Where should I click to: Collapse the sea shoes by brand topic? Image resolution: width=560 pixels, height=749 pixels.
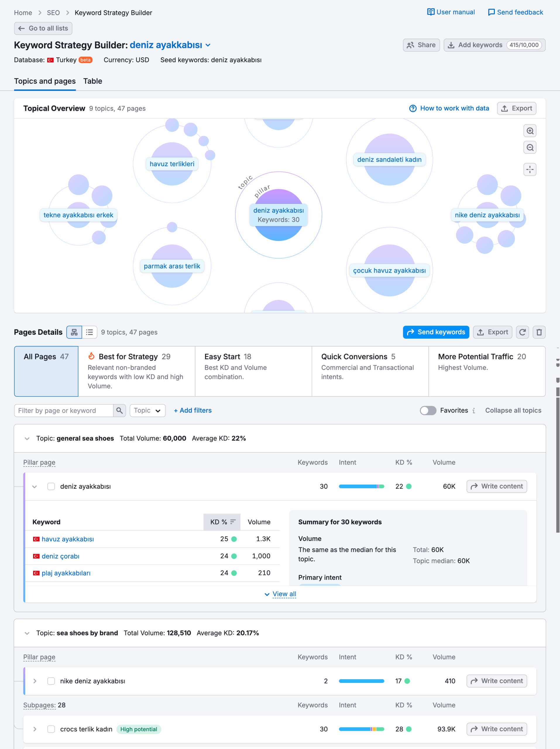coord(27,633)
